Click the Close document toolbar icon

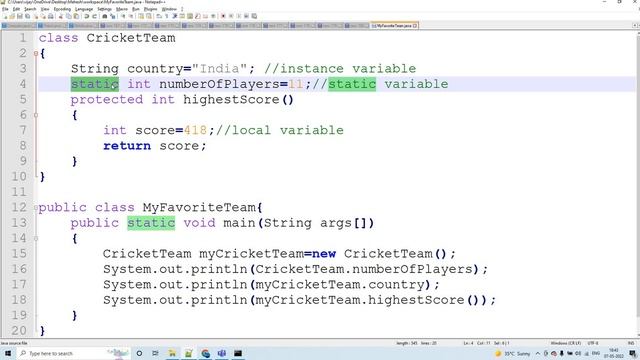coord(36,16)
